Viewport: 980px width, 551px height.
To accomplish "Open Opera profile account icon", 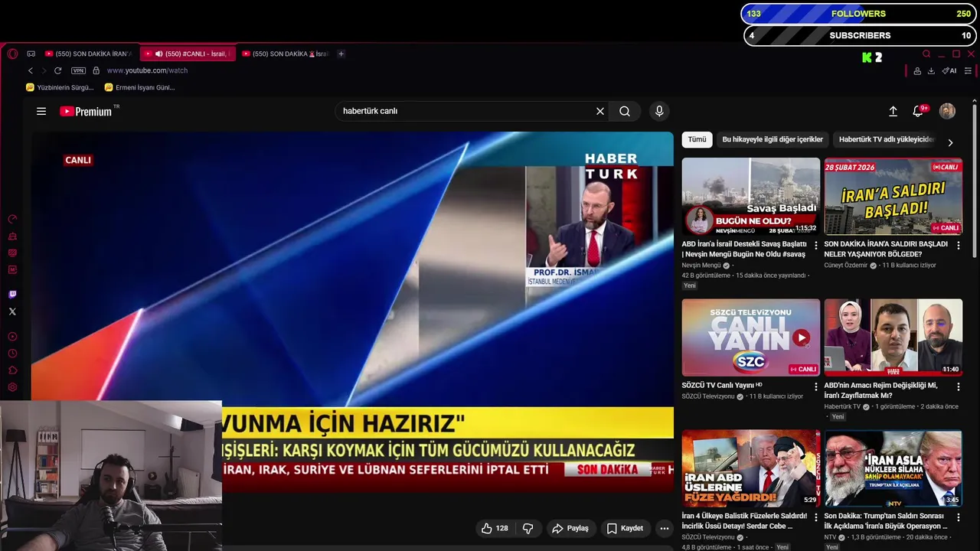I will tap(917, 70).
